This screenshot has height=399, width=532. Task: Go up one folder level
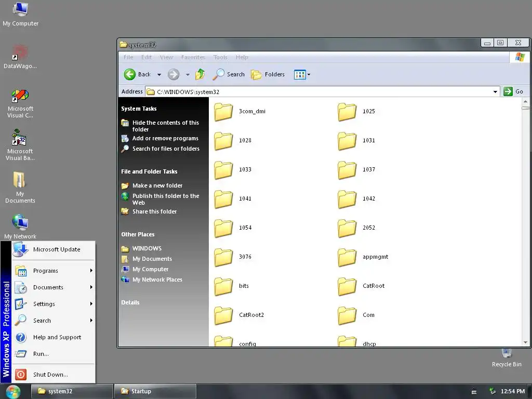click(200, 74)
